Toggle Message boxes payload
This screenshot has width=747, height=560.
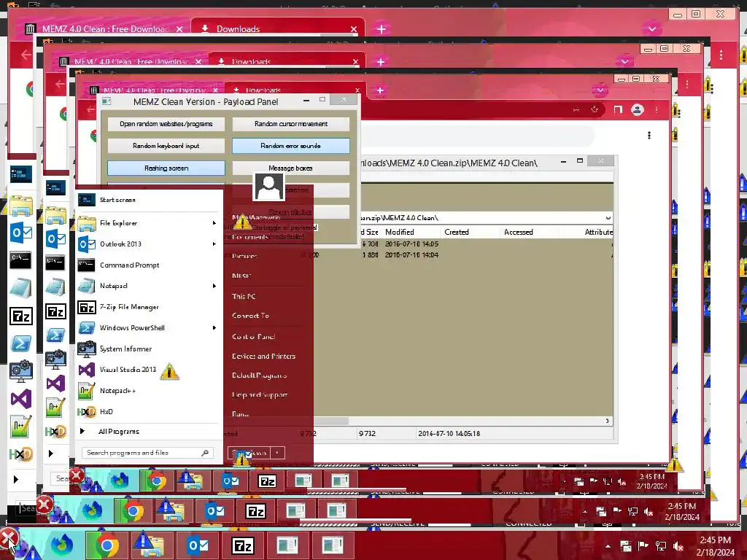[x=290, y=168]
